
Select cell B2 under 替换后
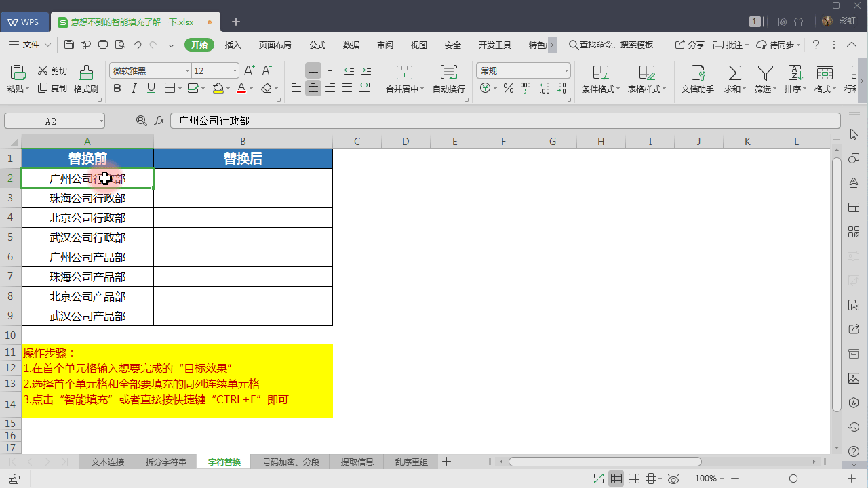pos(243,178)
